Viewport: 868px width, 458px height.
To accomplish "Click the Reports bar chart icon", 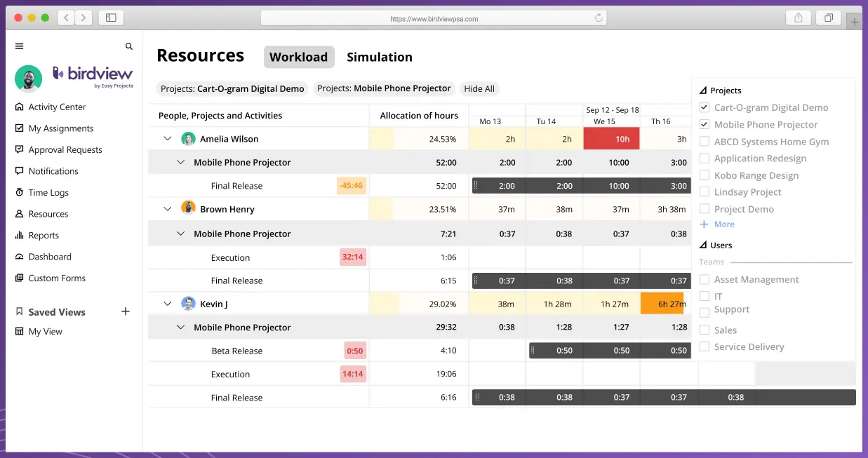I will click(x=20, y=236).
